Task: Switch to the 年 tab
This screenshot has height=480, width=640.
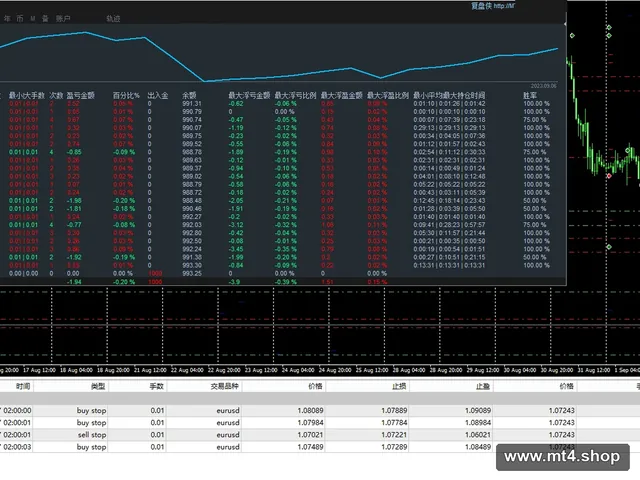Action: click(x=7, y=18)
